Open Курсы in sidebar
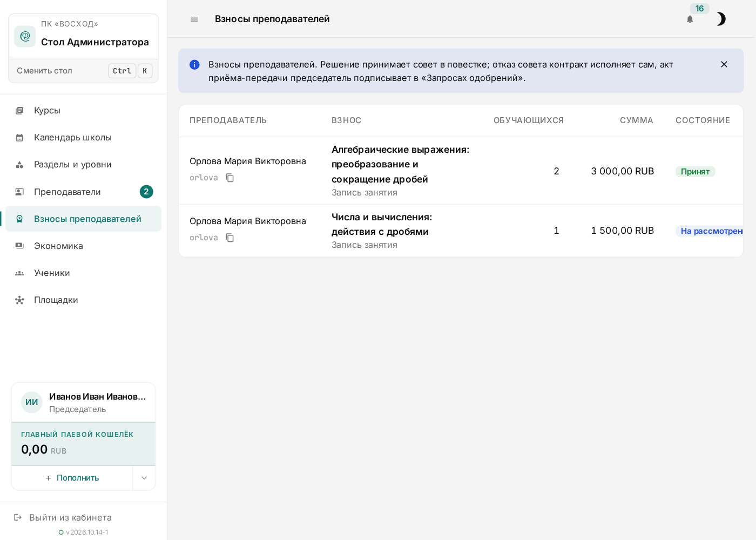 83,110
